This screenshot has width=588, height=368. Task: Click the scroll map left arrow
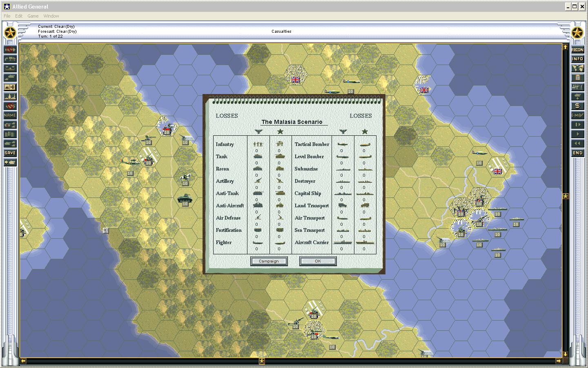[x=23, y=361]
